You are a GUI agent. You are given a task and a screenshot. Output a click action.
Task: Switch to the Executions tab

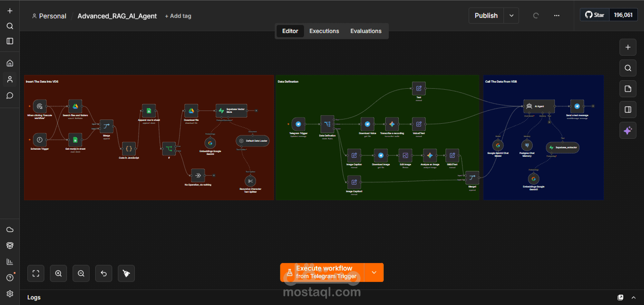pyautogui.click(x=324, y=31)
